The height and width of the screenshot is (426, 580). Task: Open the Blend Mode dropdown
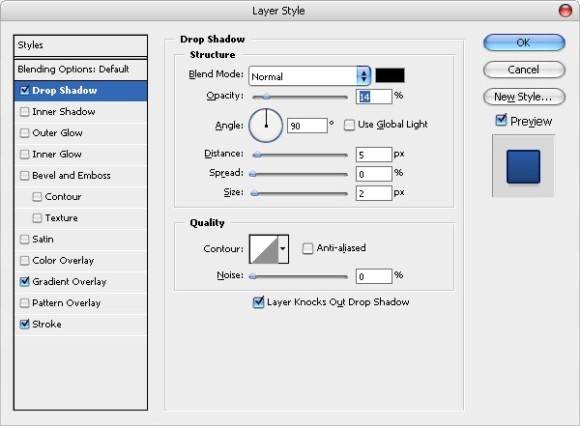click(310, 76)
